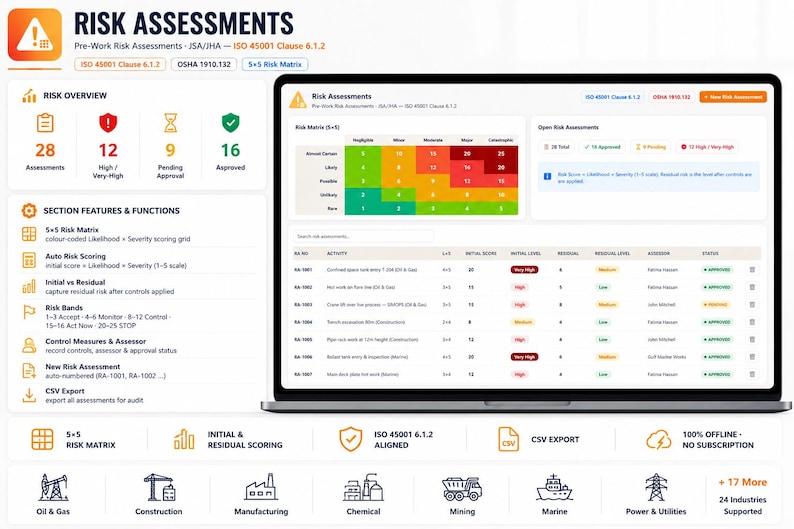The width and height of the screenshot is (794, 529).
Task: Select the 16 Approved filter chip
Action: 602,147
